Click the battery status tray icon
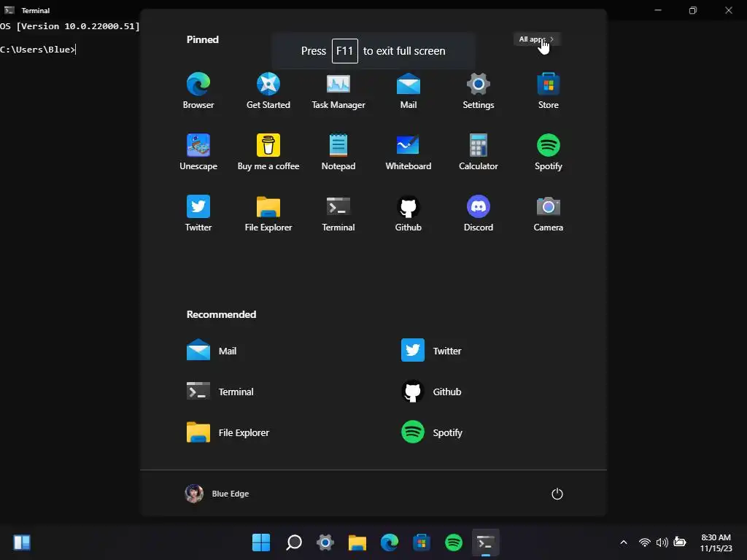747x560 pixels. pos(680,542)
